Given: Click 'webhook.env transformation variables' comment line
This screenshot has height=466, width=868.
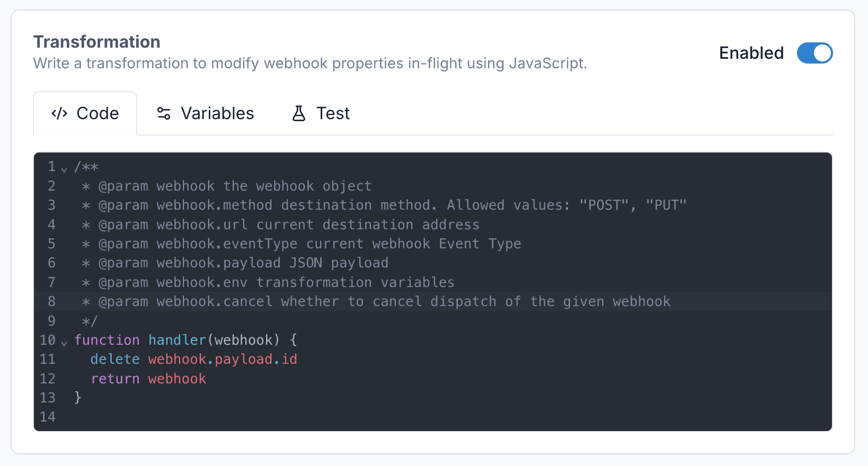Looking at the screenshot, I should click(306, 282).
